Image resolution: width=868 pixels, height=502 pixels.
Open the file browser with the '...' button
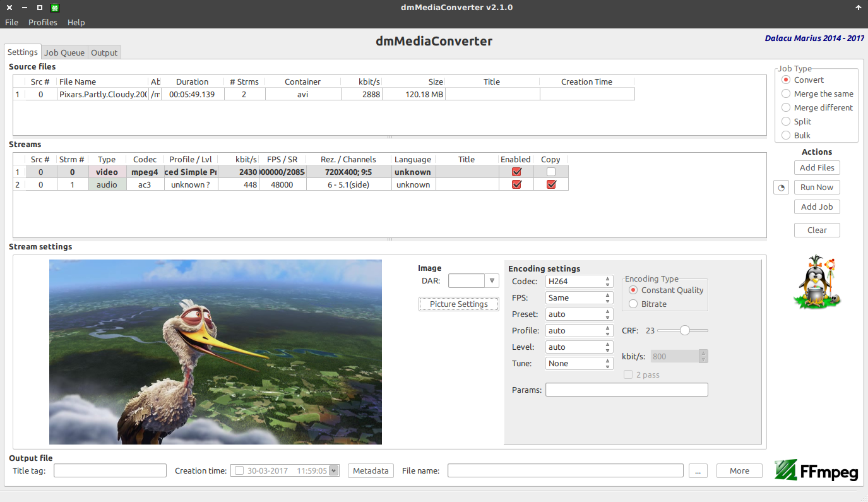tap(698, 470)
